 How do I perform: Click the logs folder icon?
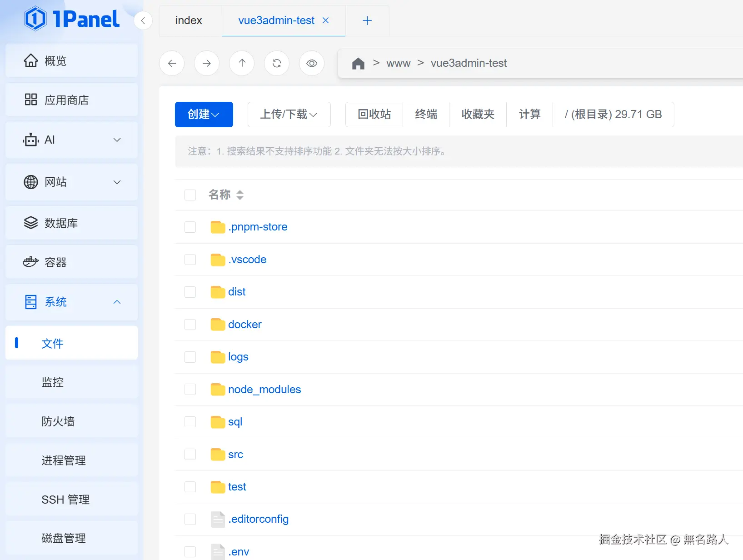pyautogui.click(x=218, y=357)
